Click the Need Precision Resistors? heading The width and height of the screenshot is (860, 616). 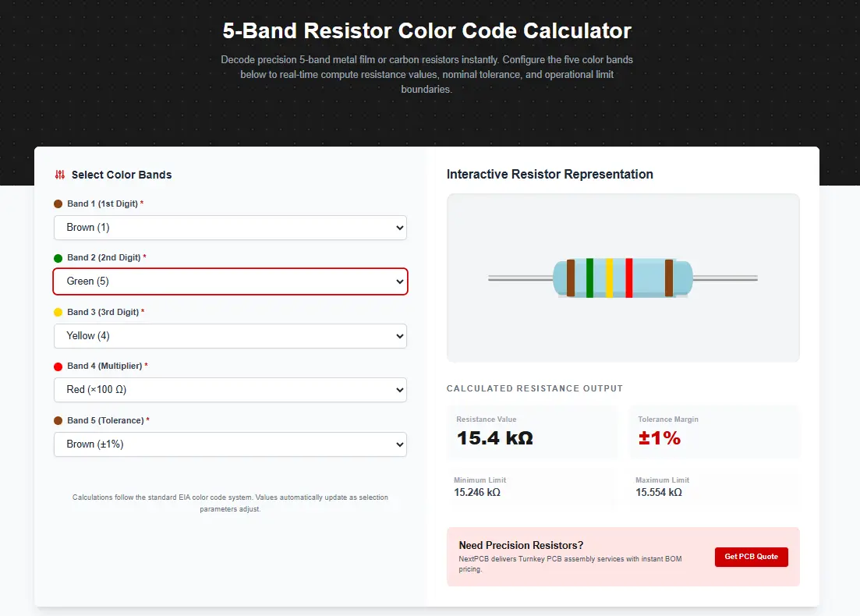pos(521,545)
